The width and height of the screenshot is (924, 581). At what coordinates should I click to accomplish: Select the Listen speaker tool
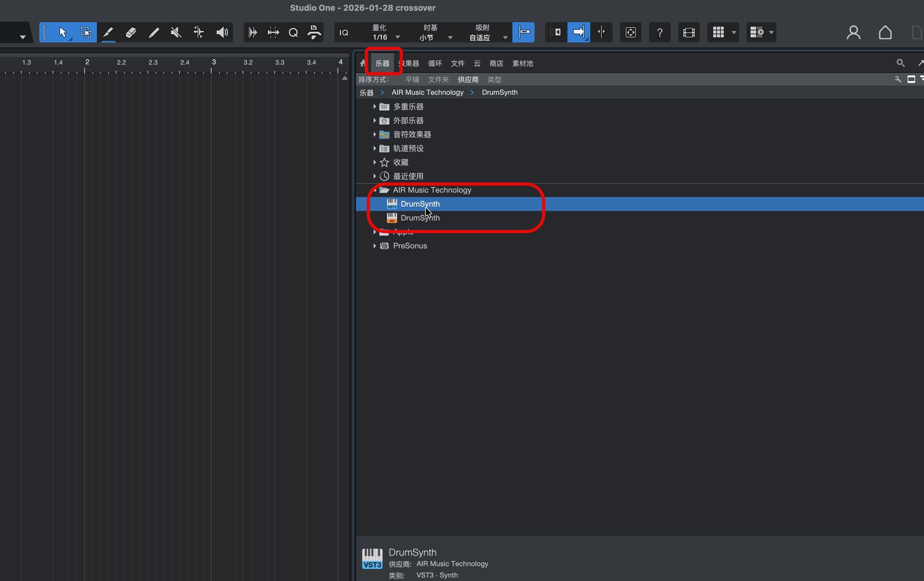point(222,32)
